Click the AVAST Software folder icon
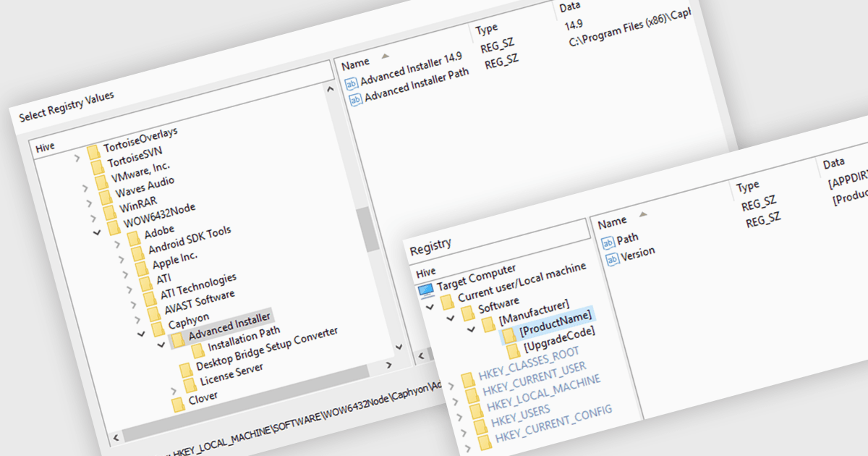Viewport: 868px width, 456px height. (153, 313)
